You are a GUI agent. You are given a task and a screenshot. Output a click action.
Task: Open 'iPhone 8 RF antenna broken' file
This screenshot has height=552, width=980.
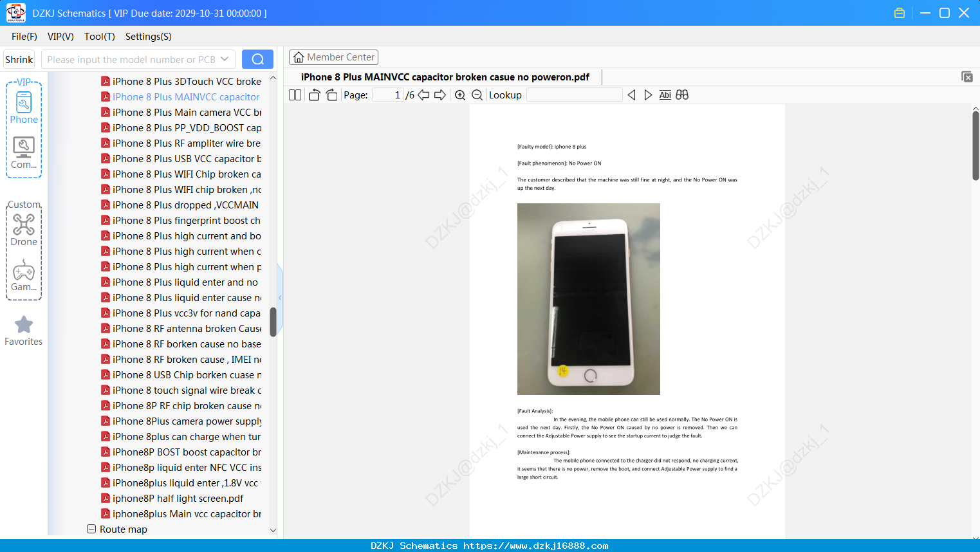click(x=187, y=328)
